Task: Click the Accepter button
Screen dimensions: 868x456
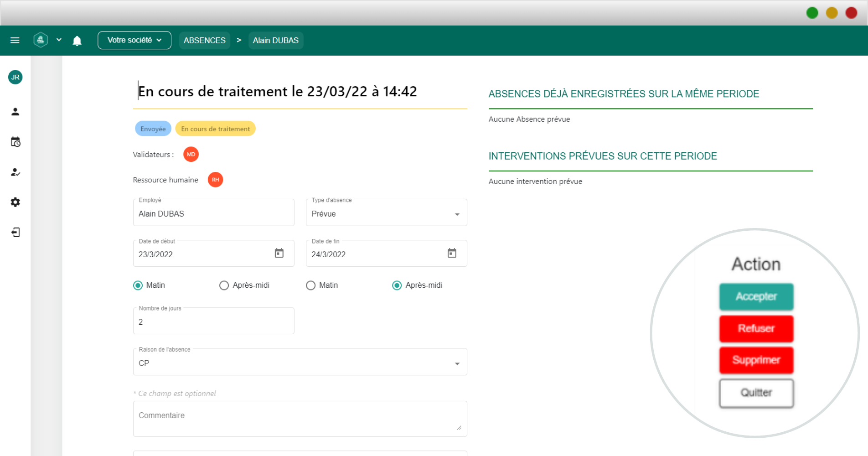Action: tap(756, 297)
